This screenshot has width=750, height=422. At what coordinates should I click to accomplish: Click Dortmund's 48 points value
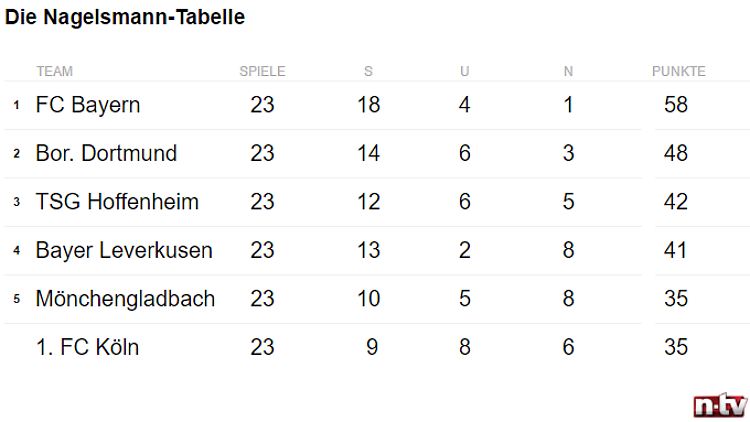tap(676, 153)
